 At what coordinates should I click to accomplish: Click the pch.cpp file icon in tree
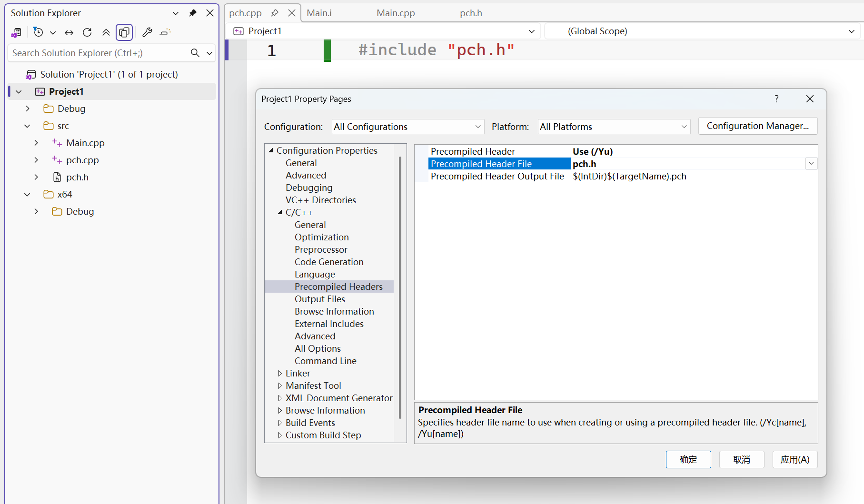[x=57, y=160]
